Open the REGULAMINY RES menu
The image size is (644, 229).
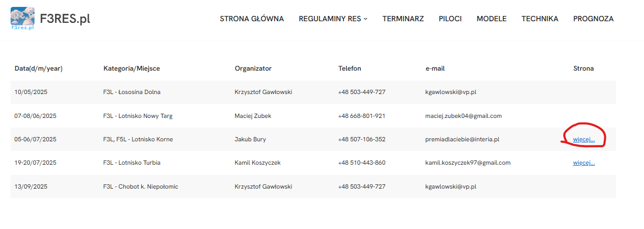[330, 19]
